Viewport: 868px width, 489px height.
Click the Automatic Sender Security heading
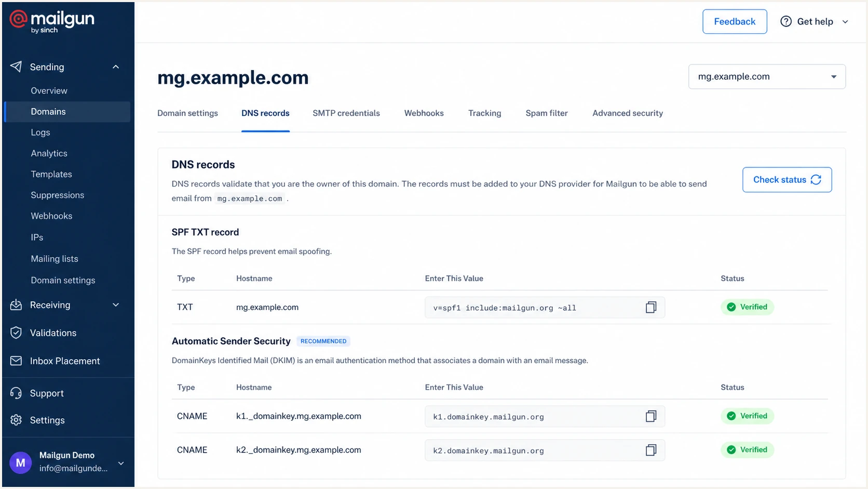[231, 341]
